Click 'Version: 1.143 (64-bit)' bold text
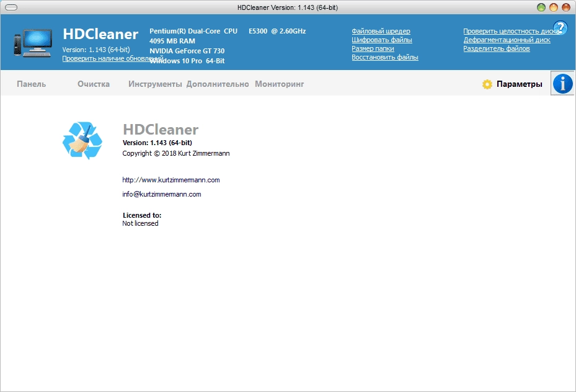576x392 pixels. (157, 143)
